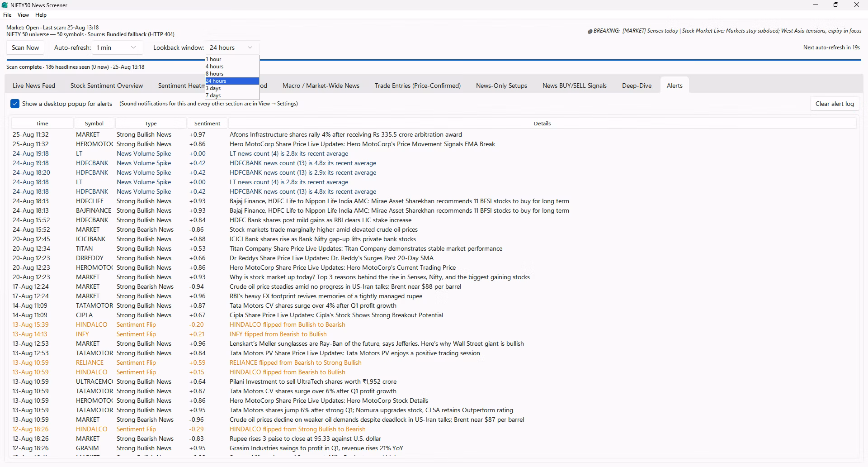Choose 8 hours in lookback list
Viewport: 868px width, 467px height.
click(232, 74)
